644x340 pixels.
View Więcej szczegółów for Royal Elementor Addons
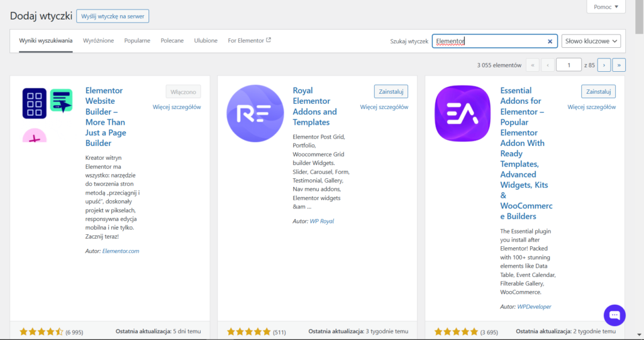[384, 107]
